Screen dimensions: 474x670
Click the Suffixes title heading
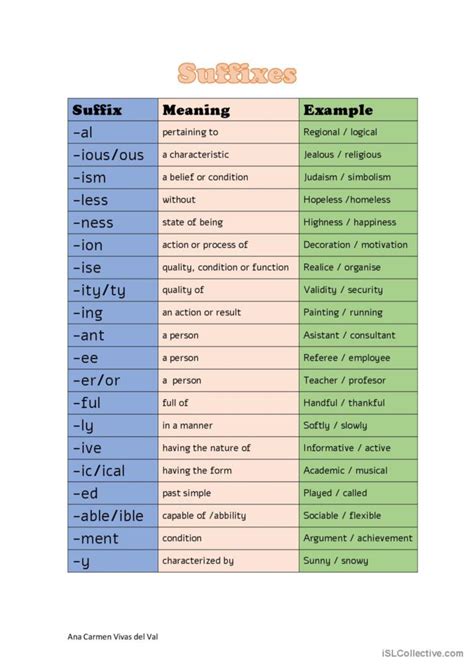[237, 73]
